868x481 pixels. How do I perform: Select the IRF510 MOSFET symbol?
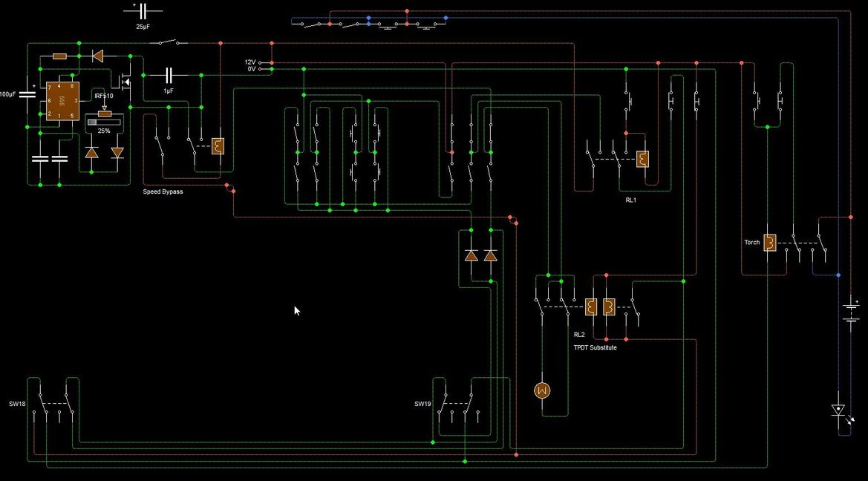click(124, 79)
